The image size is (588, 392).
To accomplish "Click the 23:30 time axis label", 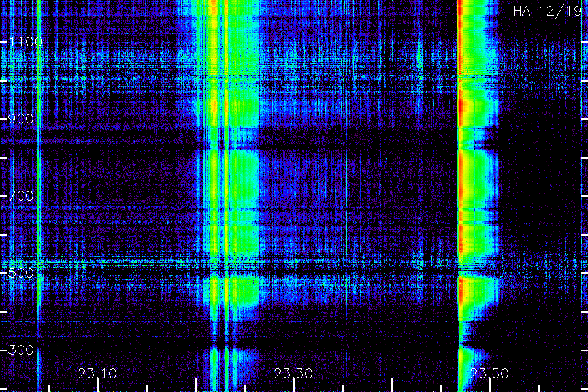I will point(293,374).
